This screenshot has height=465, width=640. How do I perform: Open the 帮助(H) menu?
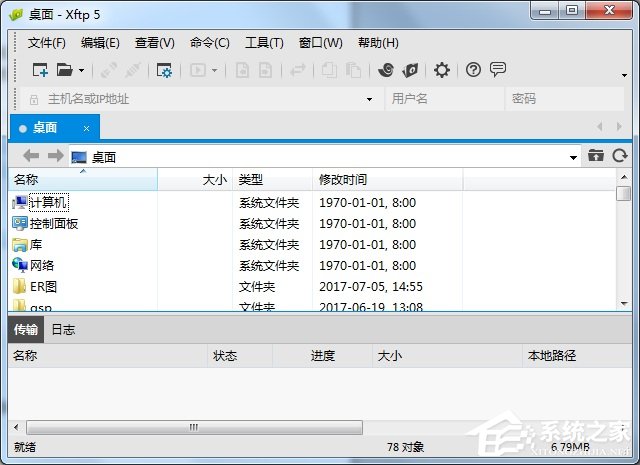point(378,42)
